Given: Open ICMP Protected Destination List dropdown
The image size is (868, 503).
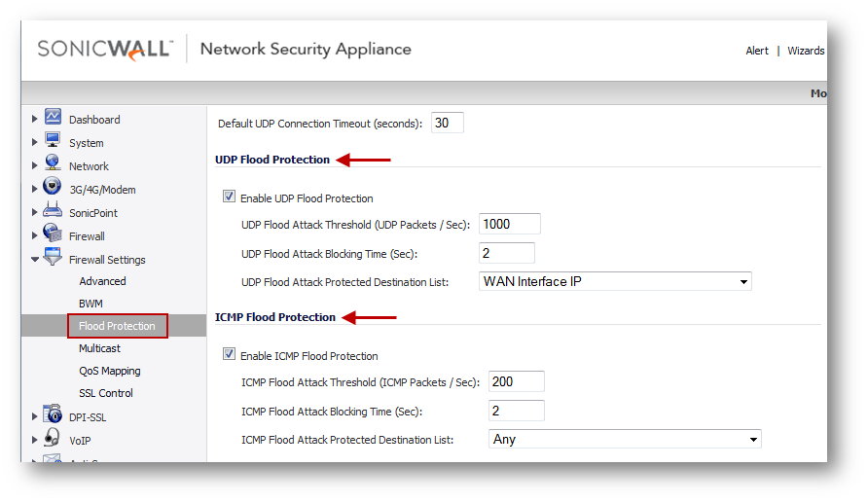Looking at the screenshot, I should coord(625,440).
